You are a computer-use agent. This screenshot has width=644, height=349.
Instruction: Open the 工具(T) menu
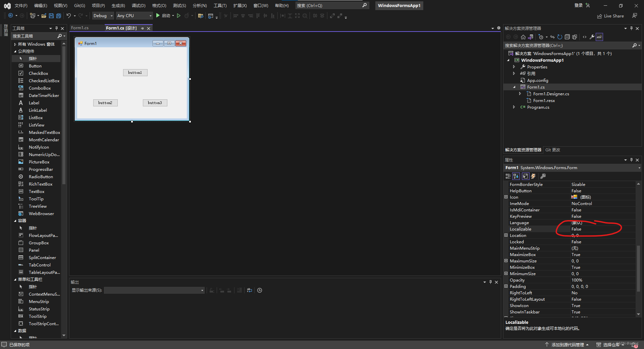tap(220, 6)
